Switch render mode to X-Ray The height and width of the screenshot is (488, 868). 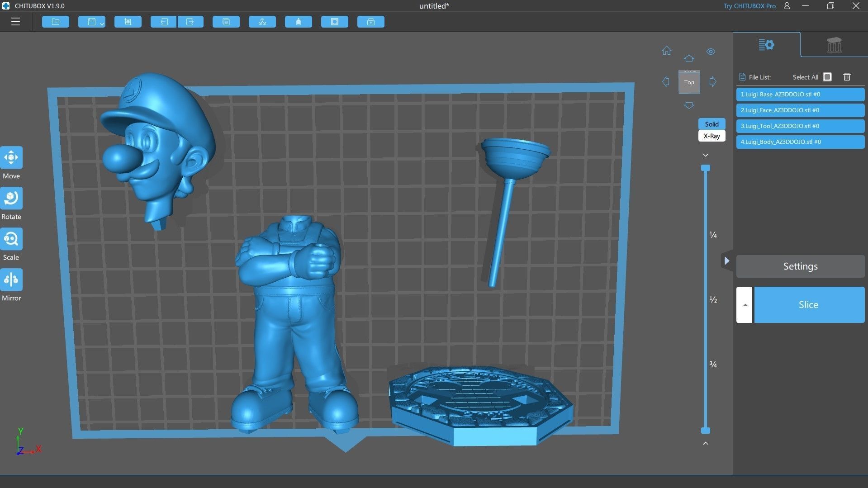coord(711,136)
